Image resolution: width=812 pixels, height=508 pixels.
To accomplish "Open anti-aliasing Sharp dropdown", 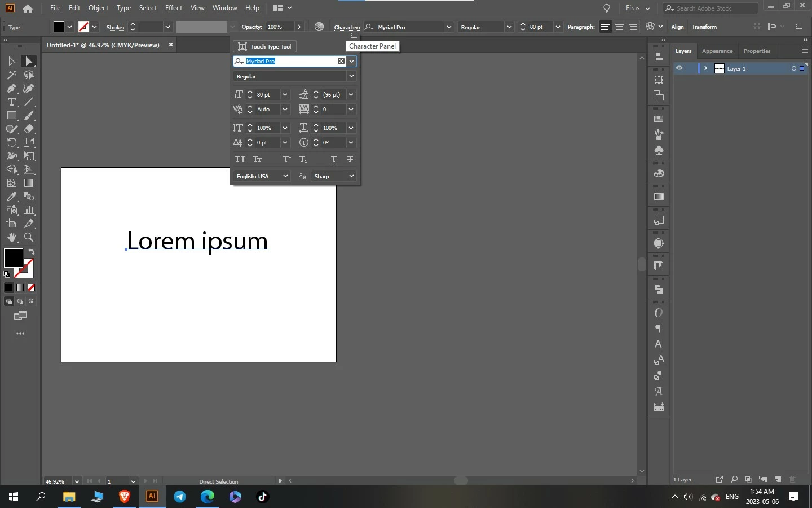I will click(x=334, y=176).
